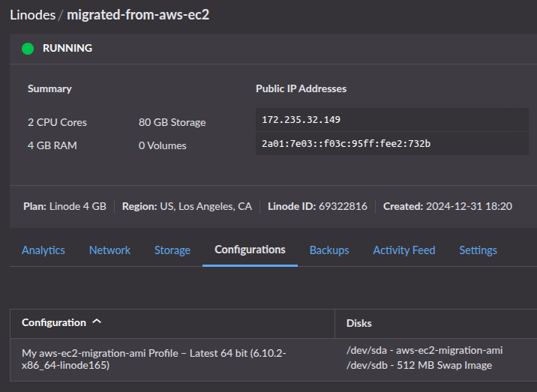Click the Summary heading
Image resolution: width=537 pixels, height=392 pixels.
[x=49, y=88]
